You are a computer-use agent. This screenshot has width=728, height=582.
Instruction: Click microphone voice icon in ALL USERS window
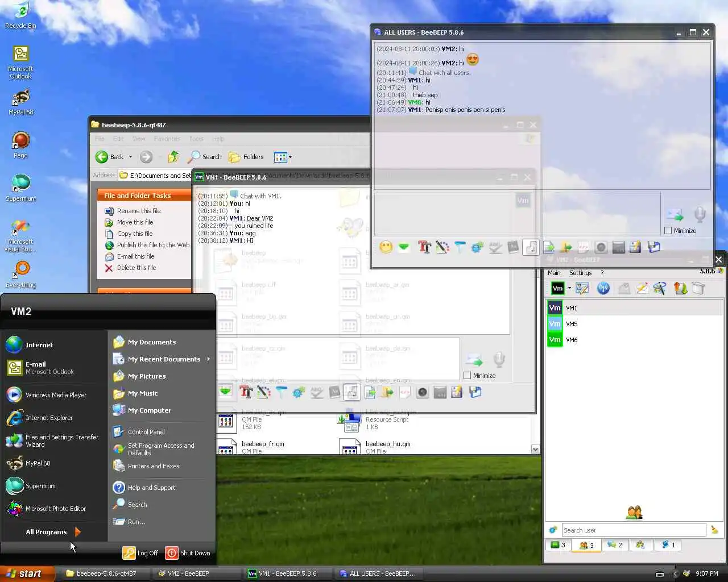point(700,215)
